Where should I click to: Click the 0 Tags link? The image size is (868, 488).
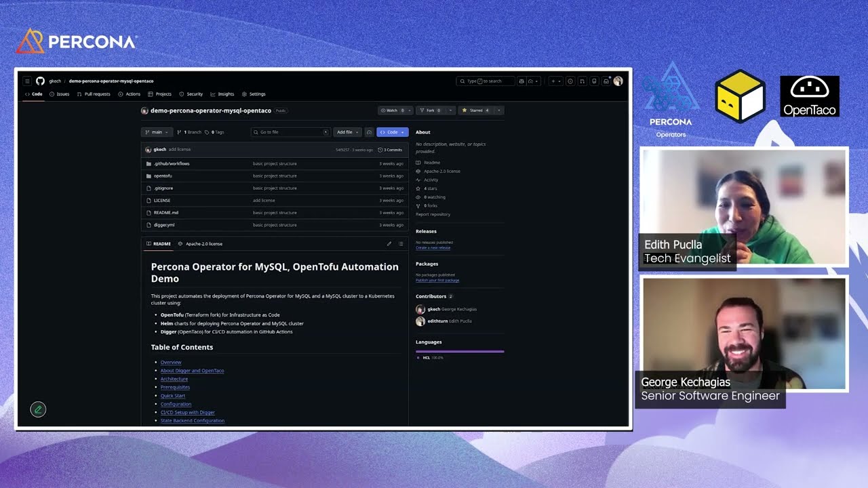point(214,132)
